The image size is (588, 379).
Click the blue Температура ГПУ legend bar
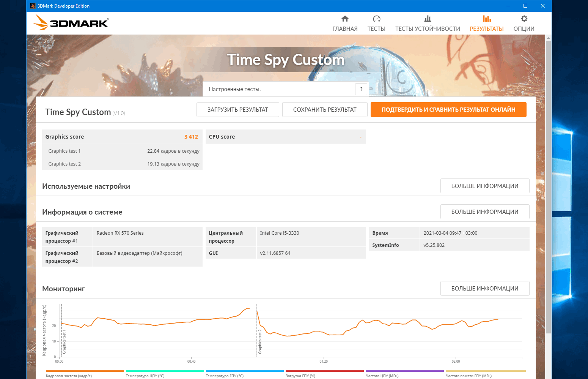click(245, 371)
